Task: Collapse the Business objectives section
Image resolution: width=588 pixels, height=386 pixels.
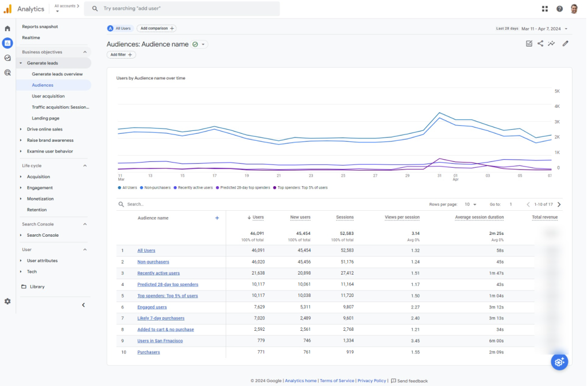Action: click(85, 52)
